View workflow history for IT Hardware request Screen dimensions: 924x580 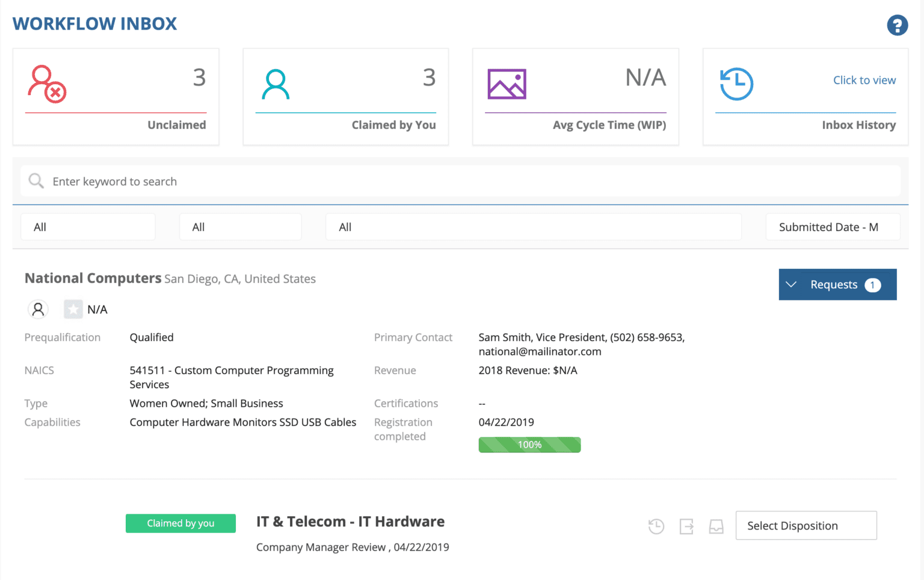[x=656, y=526]
